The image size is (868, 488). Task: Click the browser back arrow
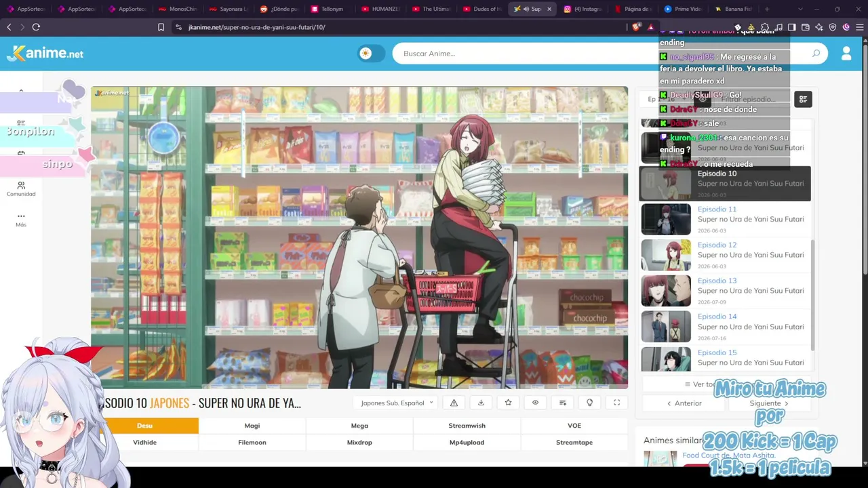pos(9,27)
